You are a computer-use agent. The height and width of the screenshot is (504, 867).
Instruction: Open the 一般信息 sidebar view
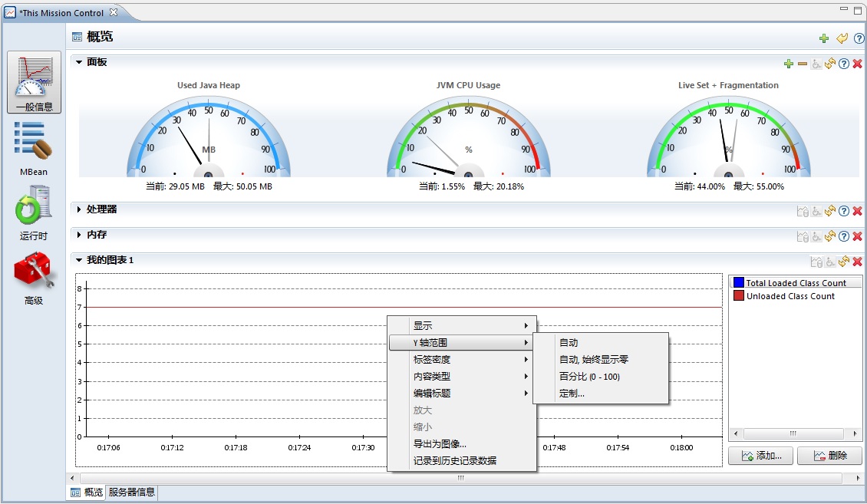tap(34, 82)
